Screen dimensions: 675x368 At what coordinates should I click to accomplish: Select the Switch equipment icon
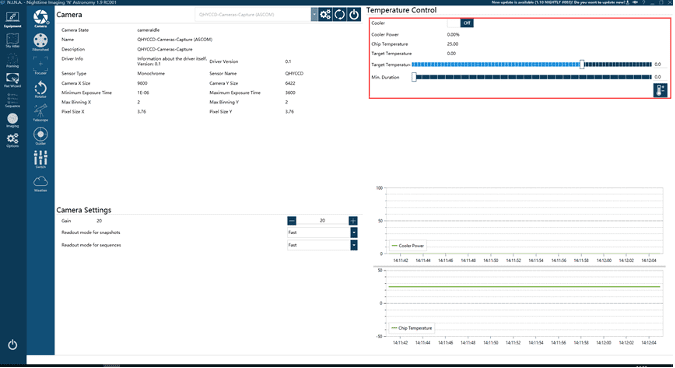(x=40, y=159)
